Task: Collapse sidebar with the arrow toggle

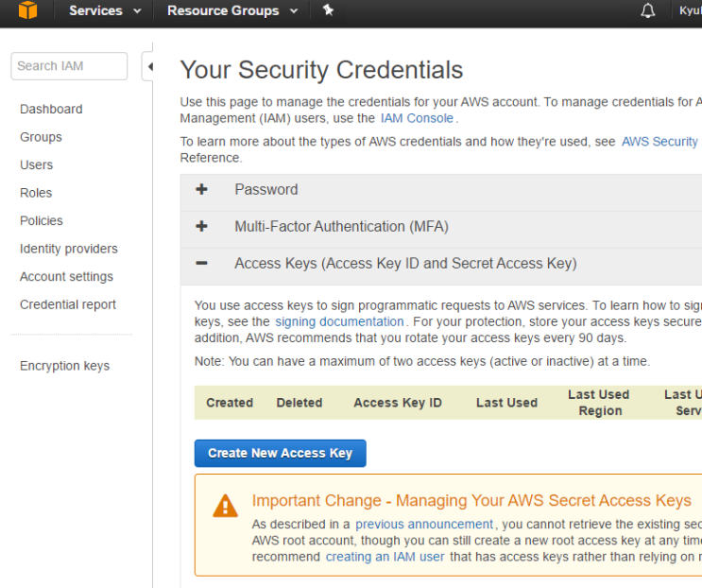Action: point(148,66)
